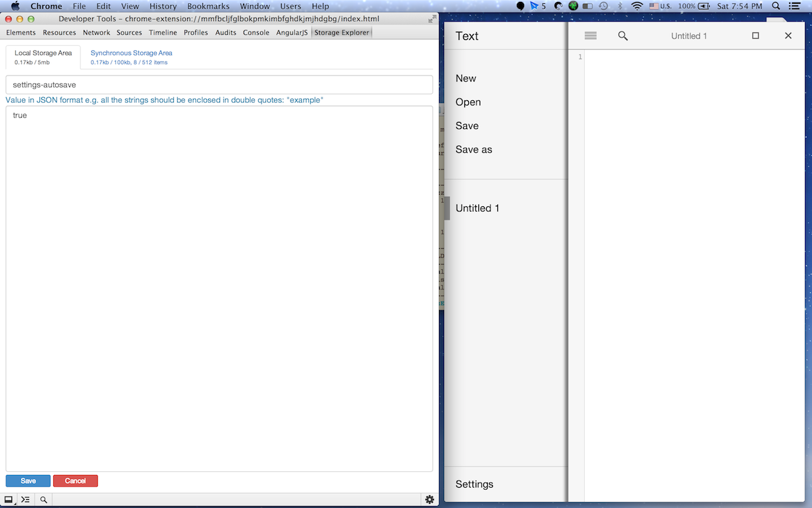Switch to the Console tab
Screen dimensions: 812x508
click(256, 32)
